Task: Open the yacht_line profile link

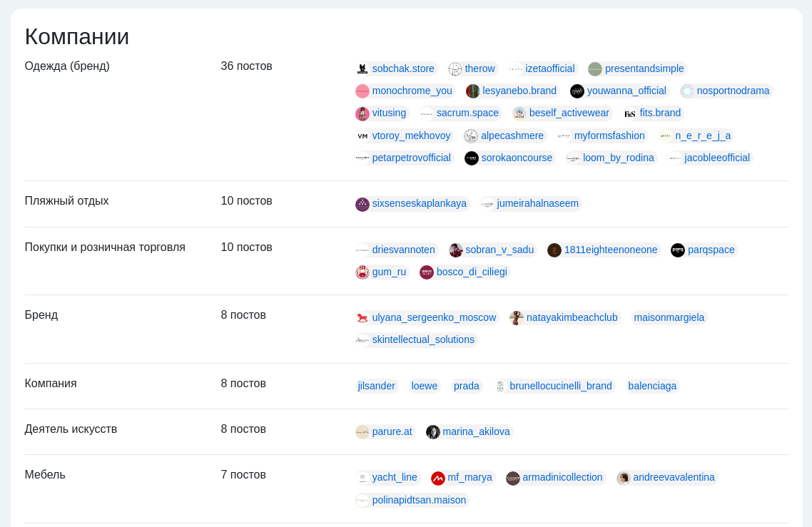Action: tap(395, 477)
